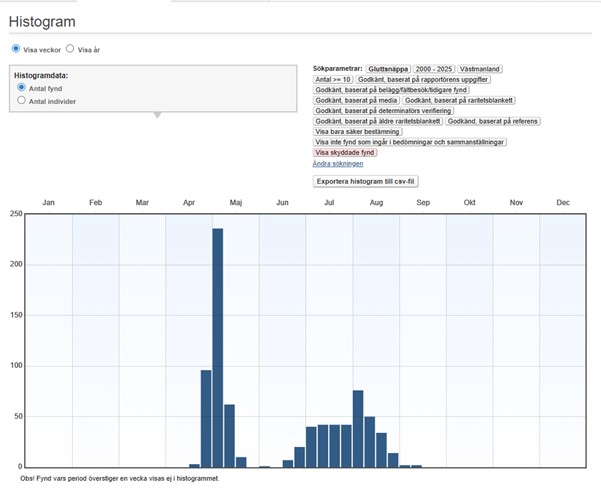This screenshot has height=490, width=601.
Task: Select the 'Visa veckor' radio button
Action: [16, 47]
